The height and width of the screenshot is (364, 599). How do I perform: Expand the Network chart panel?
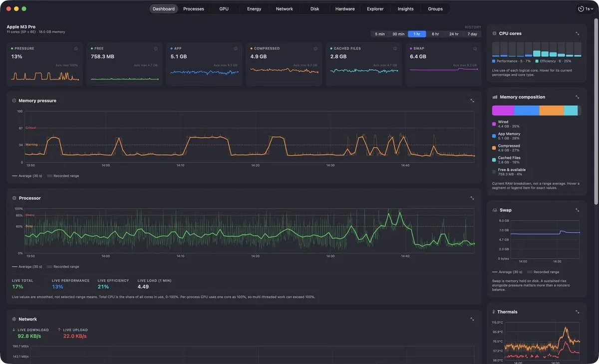click(472, 319)
